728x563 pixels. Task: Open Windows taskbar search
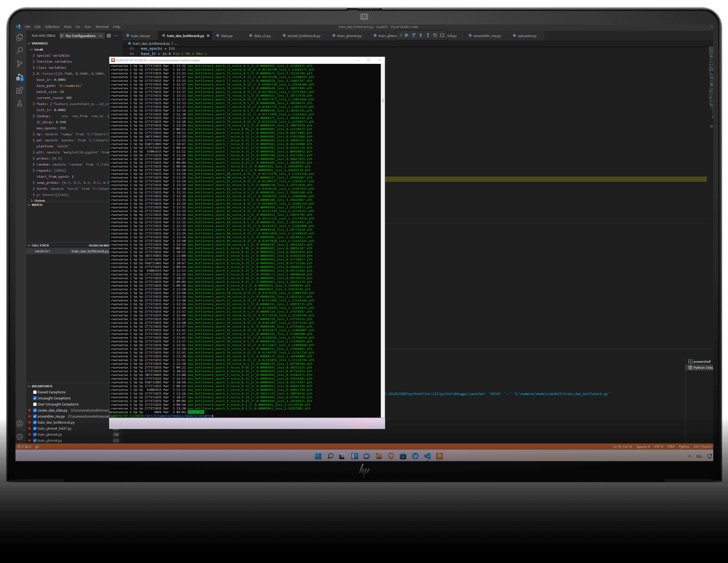click(x=330, y=456)
